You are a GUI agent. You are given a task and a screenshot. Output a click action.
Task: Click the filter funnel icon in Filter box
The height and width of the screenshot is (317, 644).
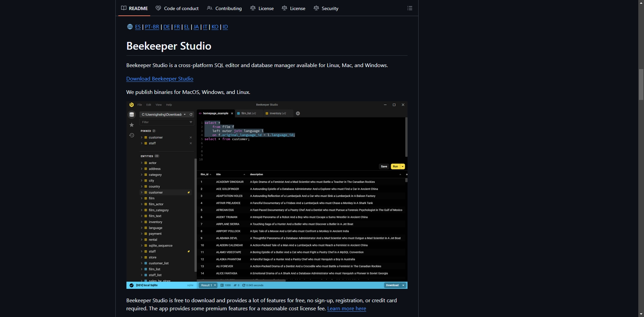(x=191, y=122)
